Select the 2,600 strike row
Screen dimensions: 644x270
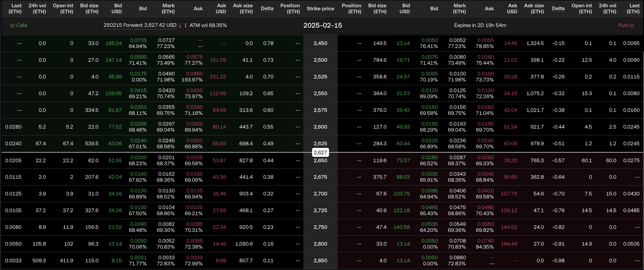[x=320, y=127]
